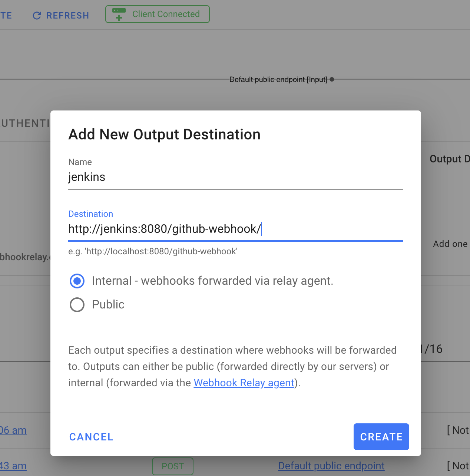This screenshot has height=476, width=470.
Task: Click the Client Connected status text
Action: point(166,14)
